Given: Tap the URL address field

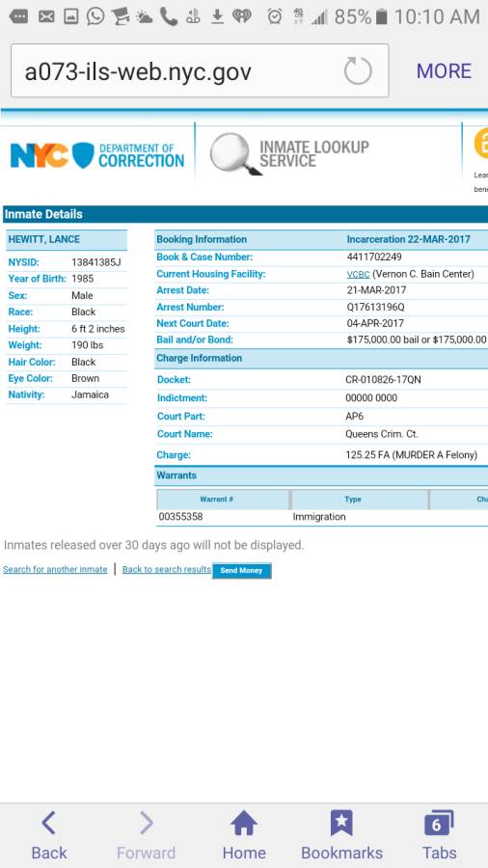Looking at the screenshot, I should tap(200, 70).
